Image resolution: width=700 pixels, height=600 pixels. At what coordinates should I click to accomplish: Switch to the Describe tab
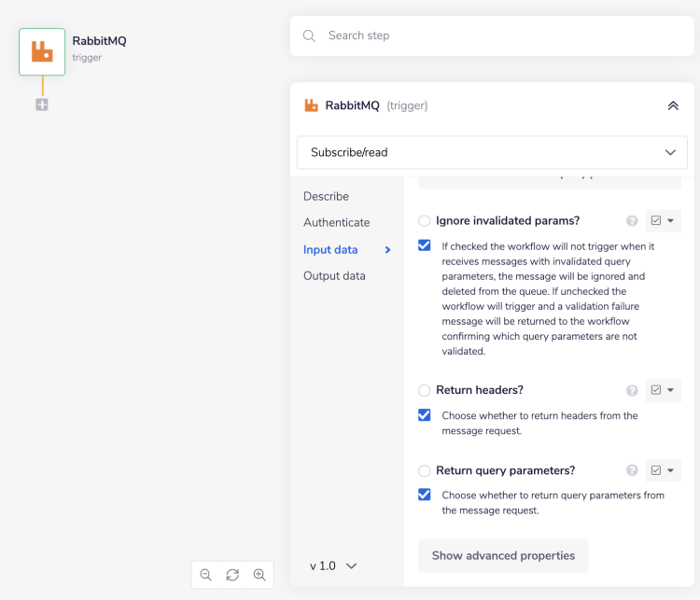pyautogui.click(x=326, y=196)
